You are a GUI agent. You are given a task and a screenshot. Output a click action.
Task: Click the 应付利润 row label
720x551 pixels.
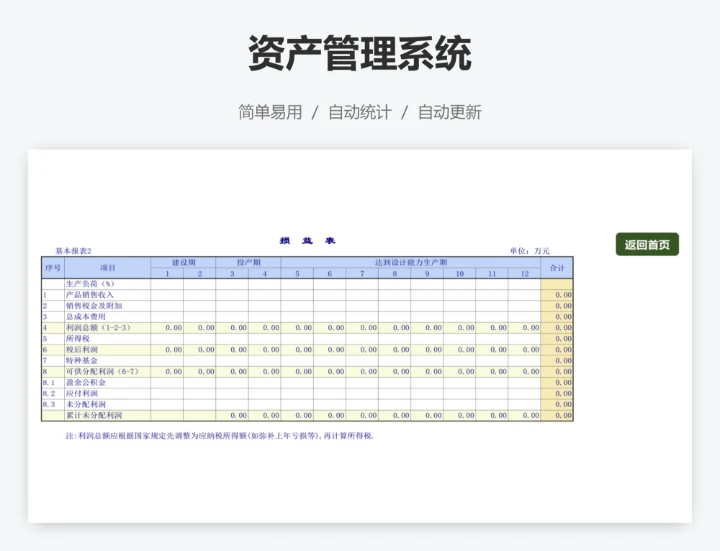tap(82, 394)
